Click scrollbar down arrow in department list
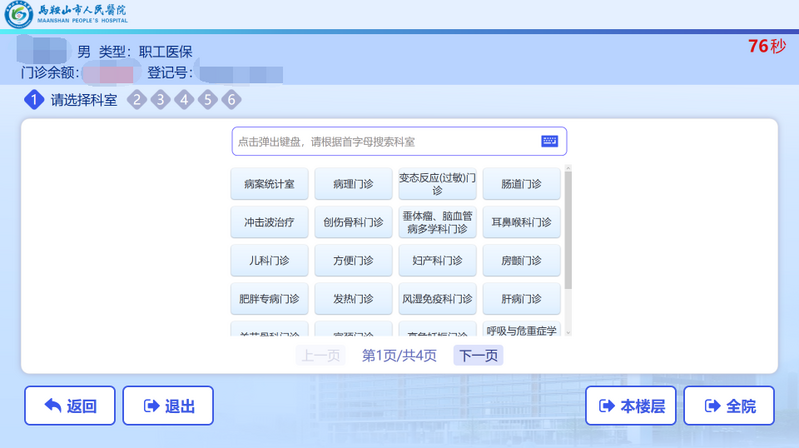Viewport: 799px width, 448px height. [x=568, y=332]
